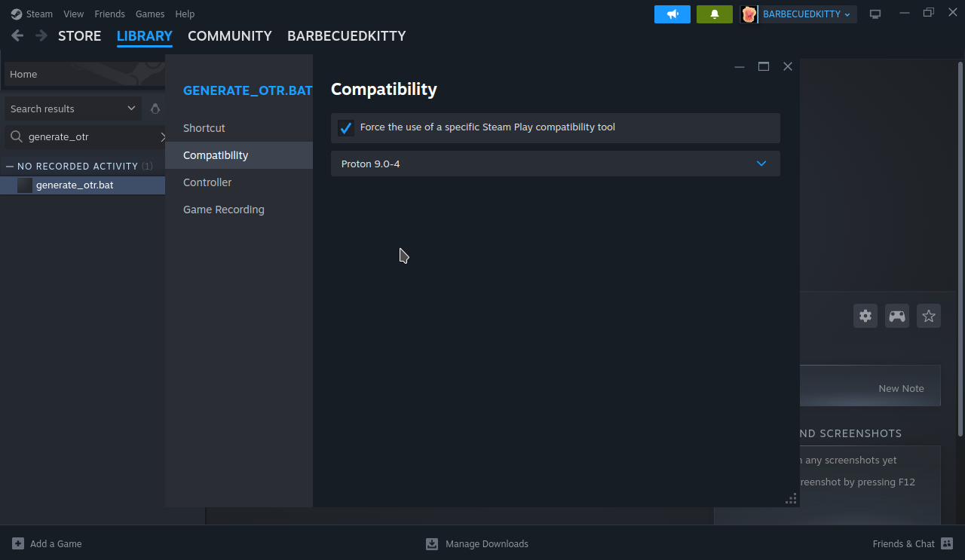Open the Proton 9.0-4 version dropdown
Image resolution: width=965 pixels, height=560 pixels.
(x=555, y=164)
